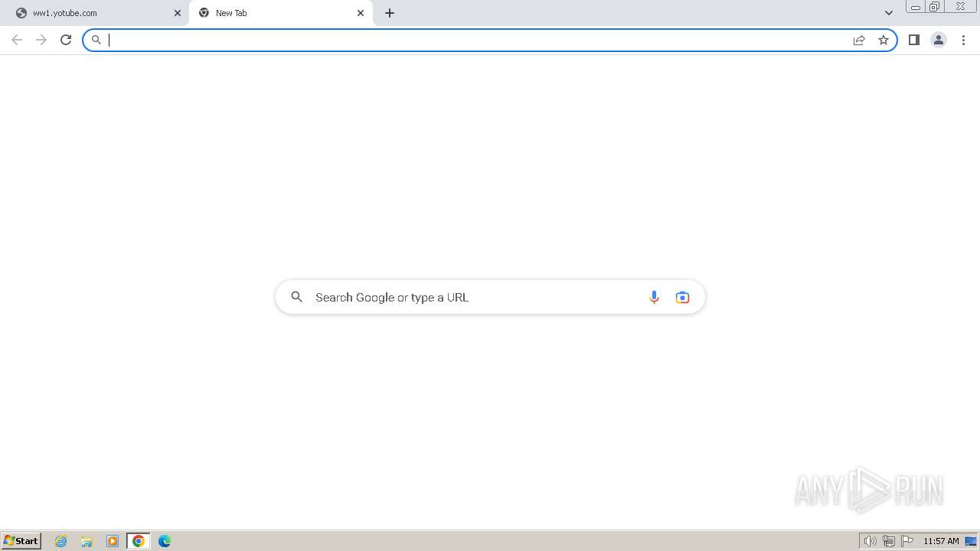Restore down the Chrome window
The image size is (980, 551).
[x=935, y=7]
